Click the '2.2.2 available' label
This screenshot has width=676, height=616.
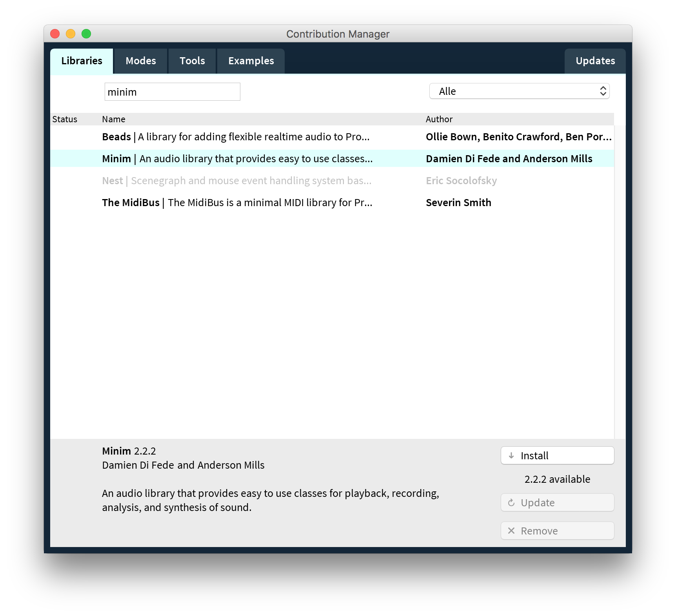(557, 479)
